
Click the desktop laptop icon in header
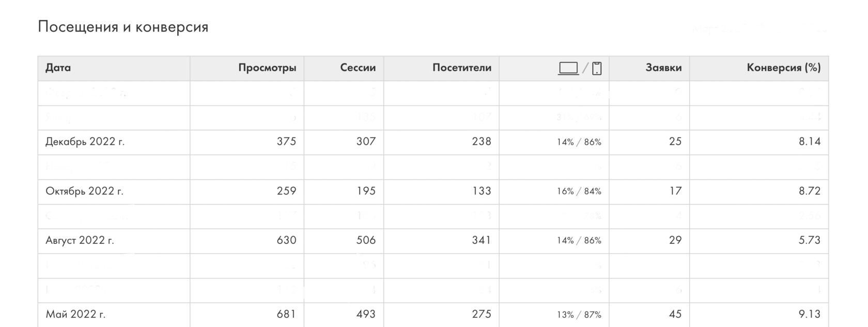(x=568, y=68)
